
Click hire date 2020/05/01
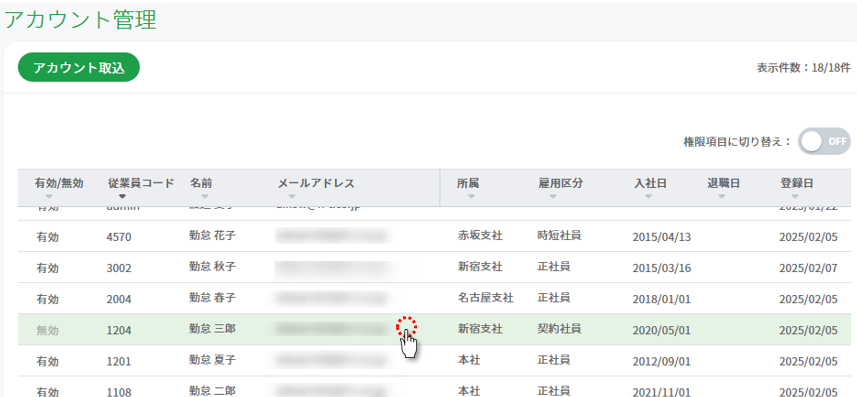662,330
